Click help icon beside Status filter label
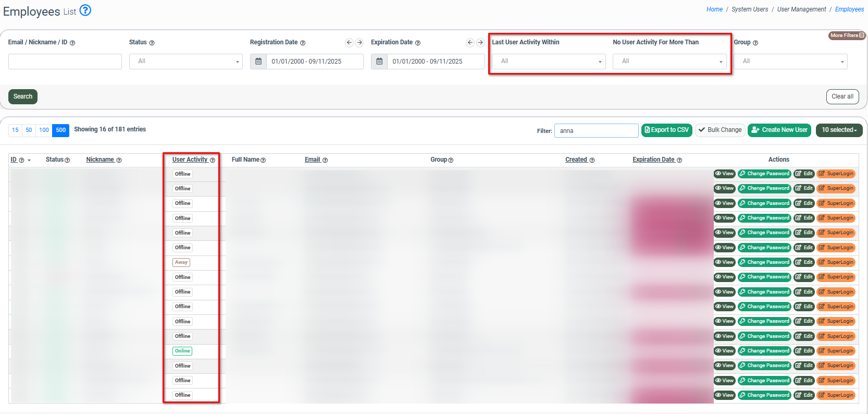This screenshot has width=868, height=414. [152, 43]
